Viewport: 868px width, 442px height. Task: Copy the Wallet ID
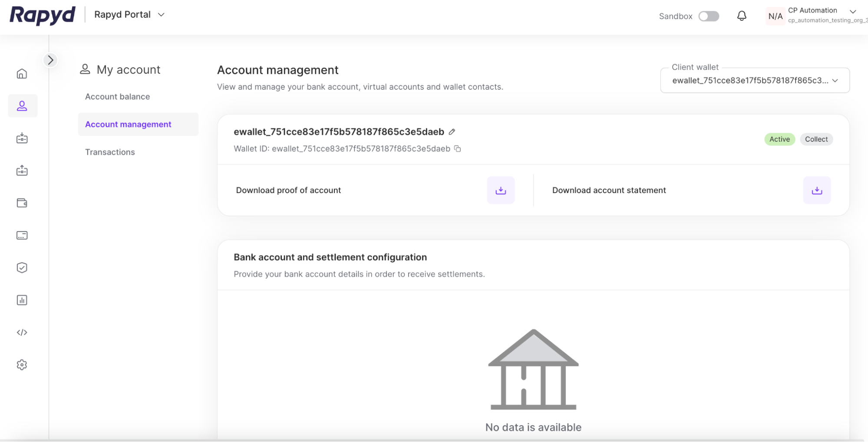coord(457,149)
